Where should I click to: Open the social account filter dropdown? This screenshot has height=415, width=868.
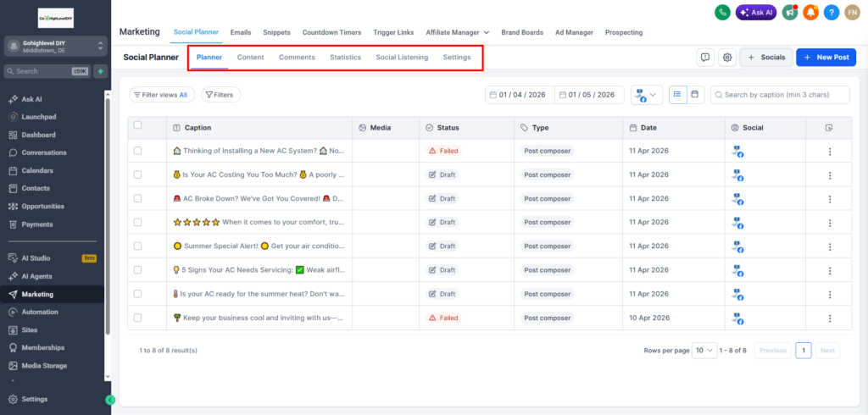coord(647,95)
